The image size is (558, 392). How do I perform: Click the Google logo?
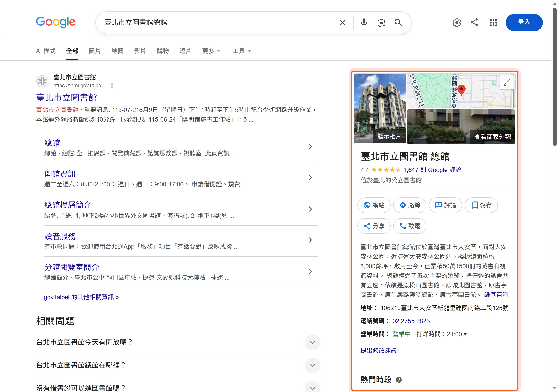56,22
